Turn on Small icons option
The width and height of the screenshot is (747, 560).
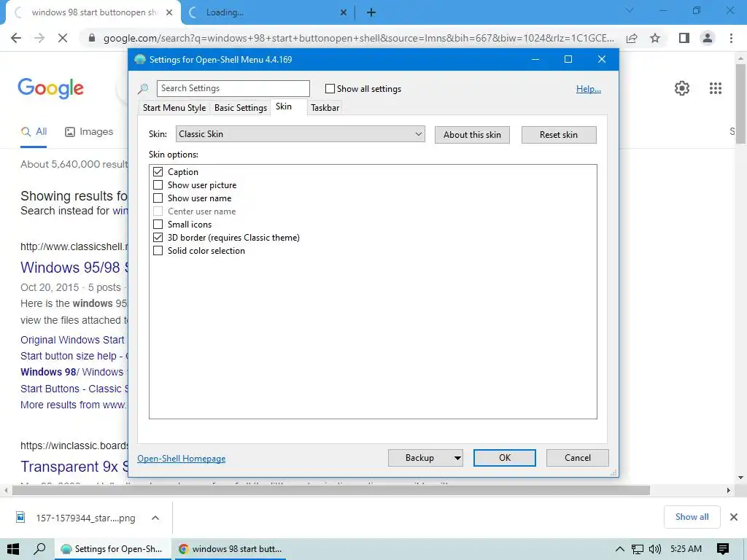click(158, 225)
